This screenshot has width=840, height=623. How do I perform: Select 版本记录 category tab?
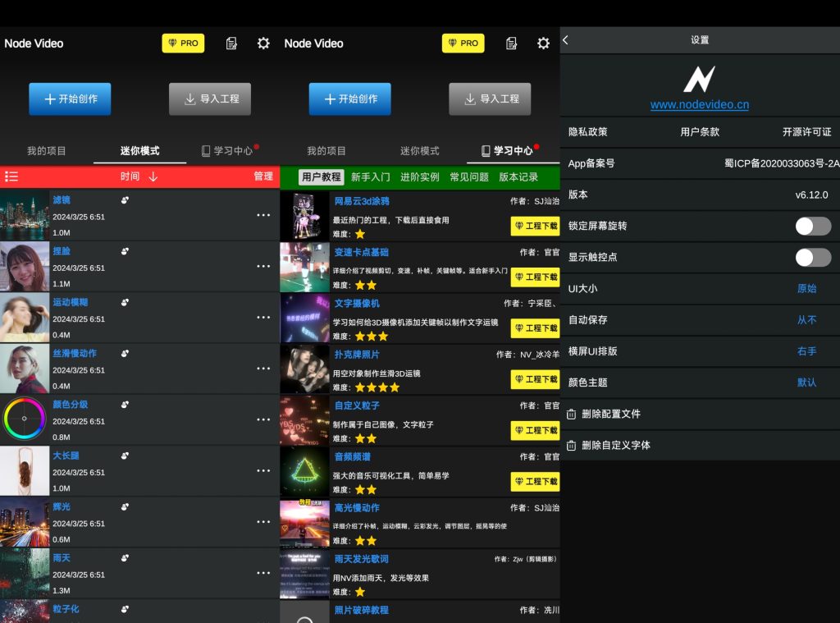518,177
